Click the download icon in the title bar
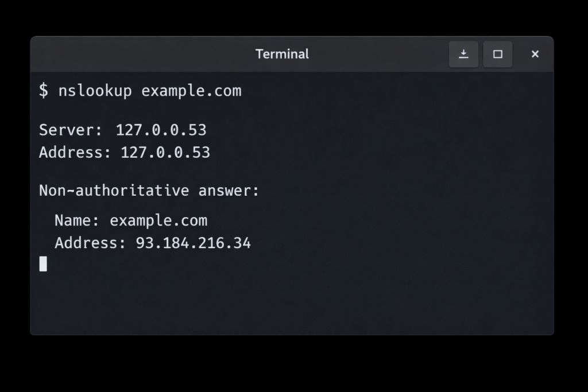 (463, 54)
